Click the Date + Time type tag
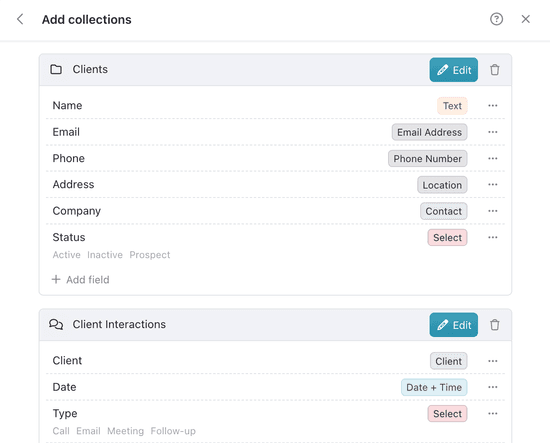The image size is (550, 443). [434, 387]
